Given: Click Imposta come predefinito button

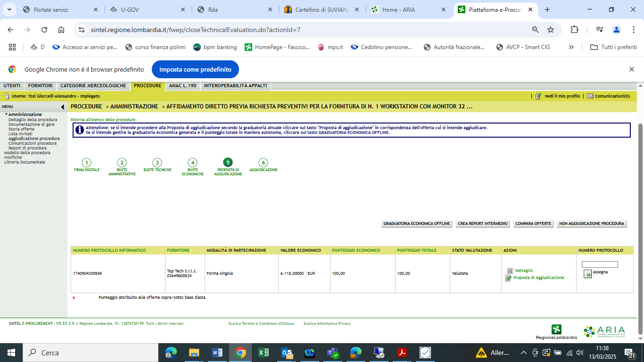Looking at the screenshot, I should coord(195,69).
